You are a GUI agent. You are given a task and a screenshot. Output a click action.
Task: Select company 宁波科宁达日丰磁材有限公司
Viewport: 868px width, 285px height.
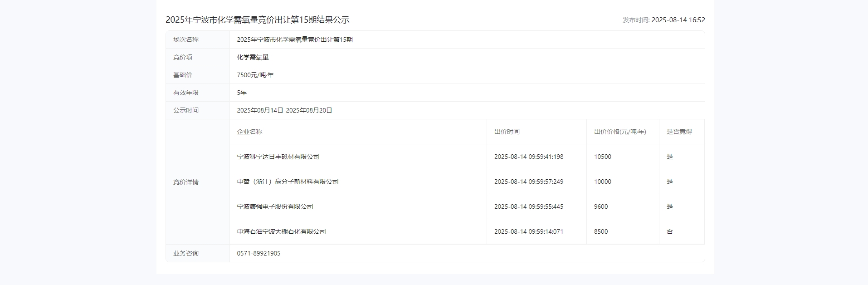[x=278, y=157]
